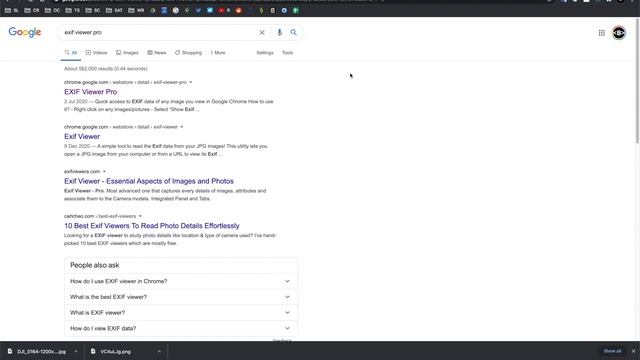Image resolution: width=640 pixels, height=360 pixels.
Task: Open options arrow for VC4uLJg.png download
Action: (159, 351)
